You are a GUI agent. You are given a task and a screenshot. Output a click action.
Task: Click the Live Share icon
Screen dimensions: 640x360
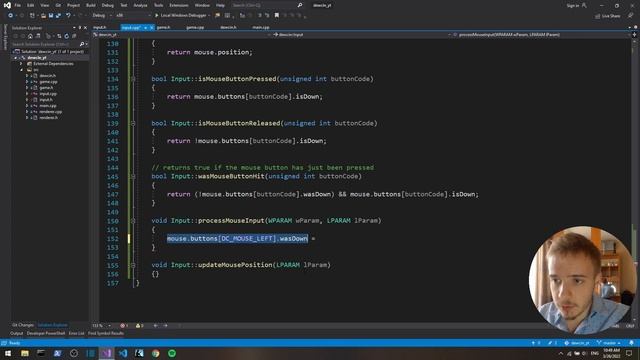click(x=598, y=16)
